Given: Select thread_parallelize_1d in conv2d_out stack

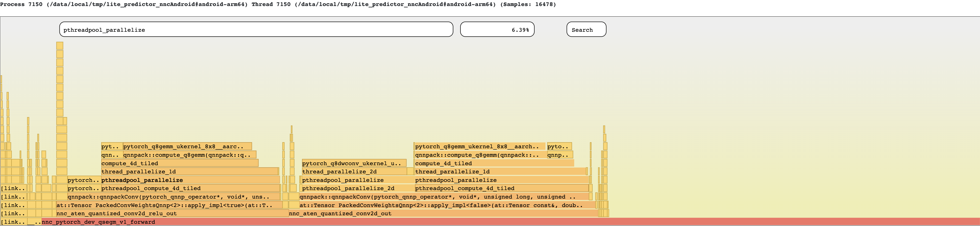Looking at the screenshot, I should [500, 172].
